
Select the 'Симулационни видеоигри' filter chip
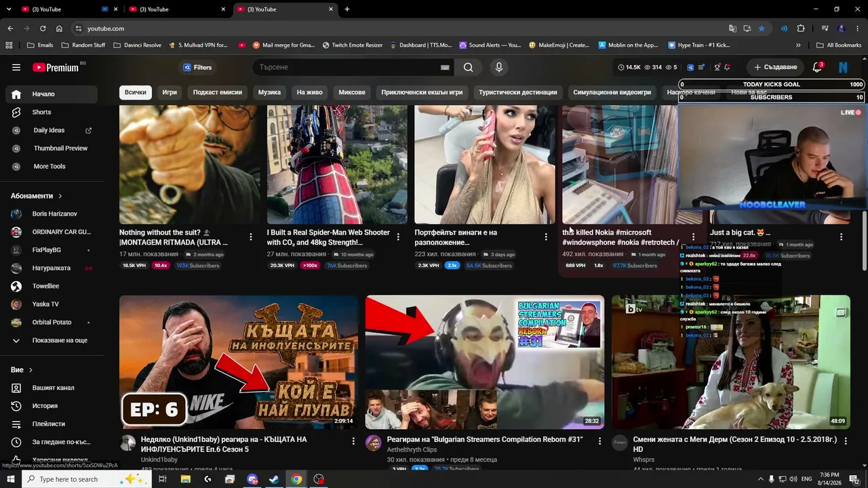coord(612,92)
